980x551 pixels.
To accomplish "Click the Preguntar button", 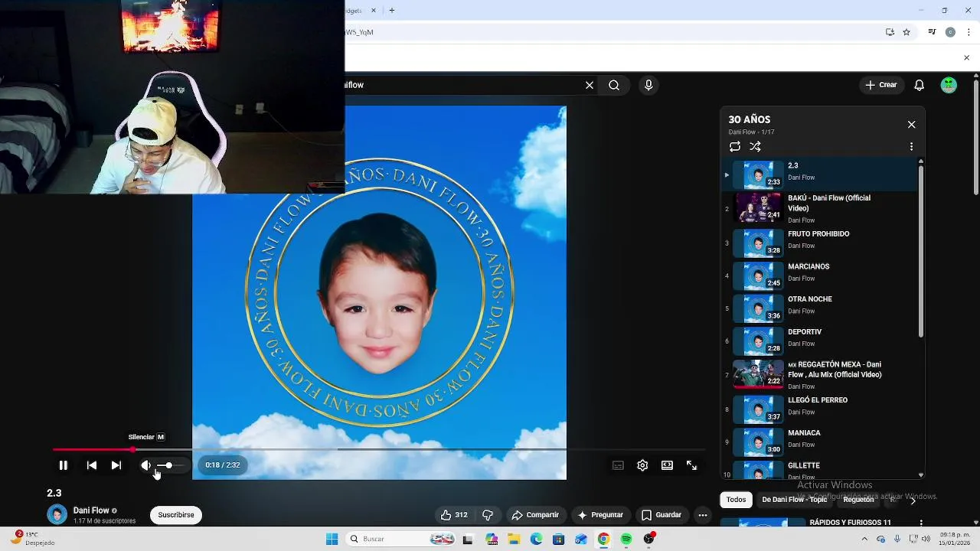I will point(601,515).
